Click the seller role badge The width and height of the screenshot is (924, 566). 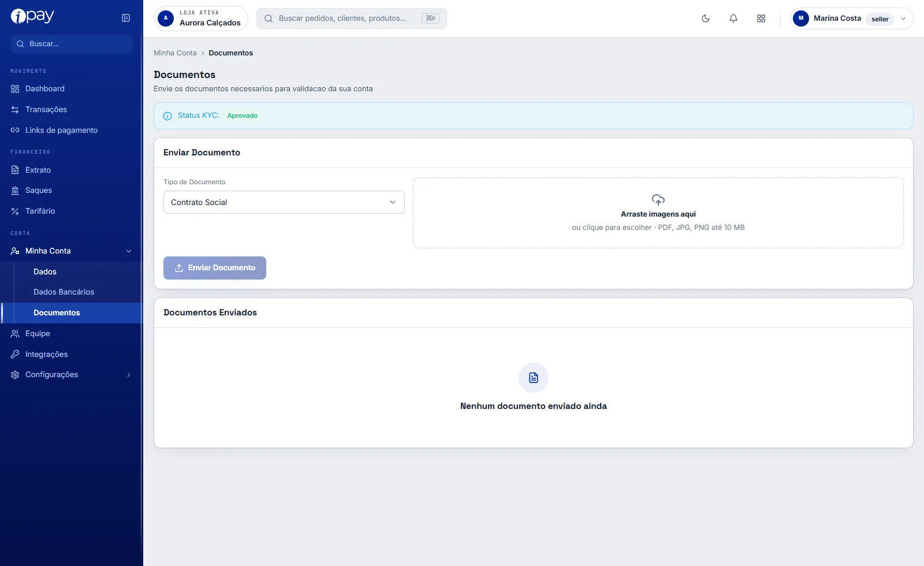[880, 19]
